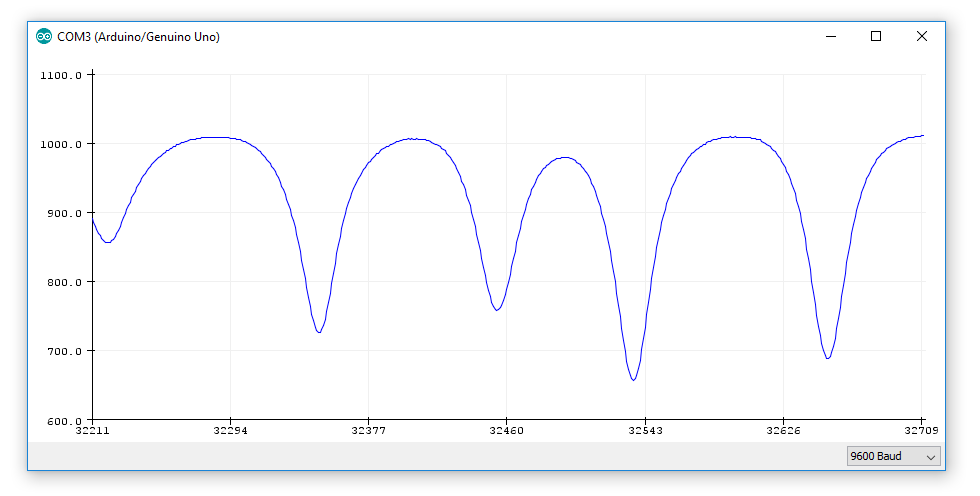
Task: Click the 900.0 y-axis label
Action: 64,213
